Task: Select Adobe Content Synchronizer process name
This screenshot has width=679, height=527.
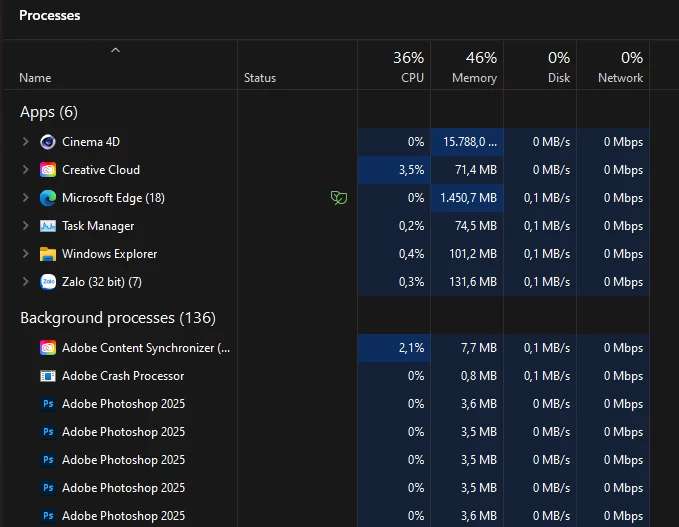Action: pyautogui.click(x=146, y=348)
